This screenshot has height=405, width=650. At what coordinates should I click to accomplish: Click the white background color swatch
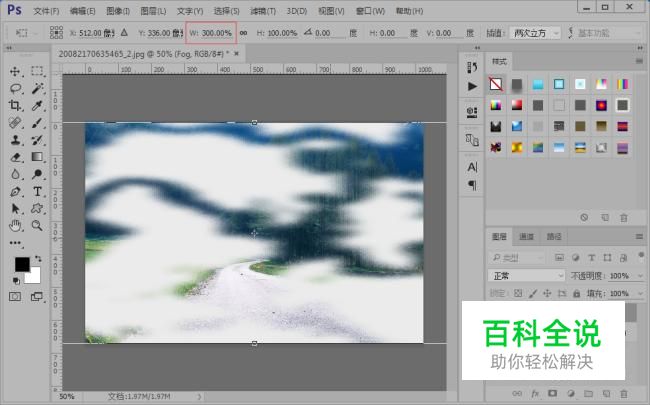(x=34, y=276)
